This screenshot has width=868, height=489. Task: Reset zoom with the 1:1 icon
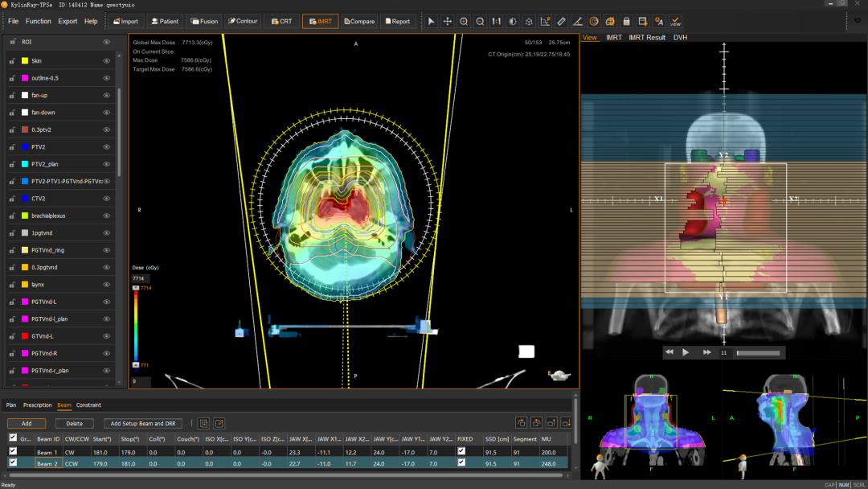496,21
